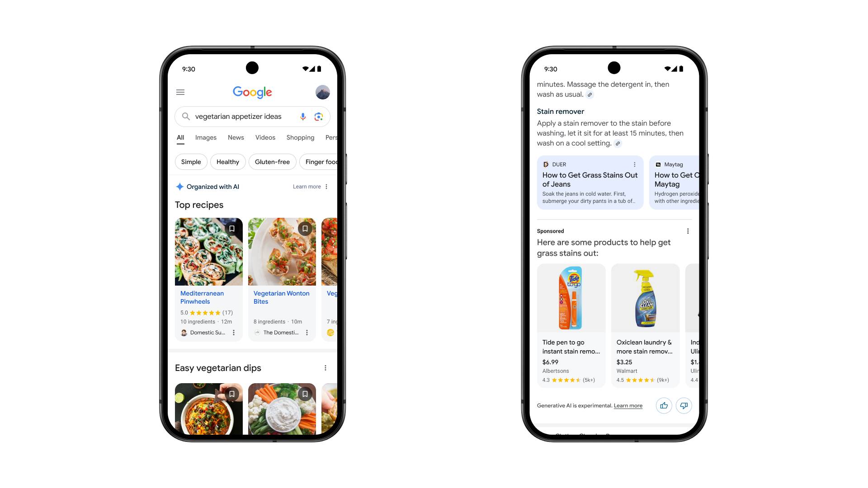The height and width of the screenshot is (488, 868).
Task: Tap the thumbs up icon on AI result
Action: [x=664, y=405]
